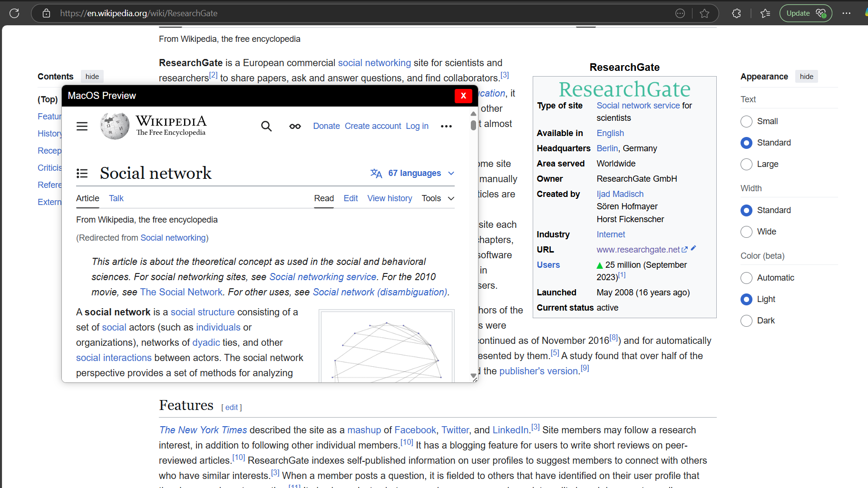The image size is (868, 488).
Task: Open the publisher's version link
Action: [x=538, y=371]
